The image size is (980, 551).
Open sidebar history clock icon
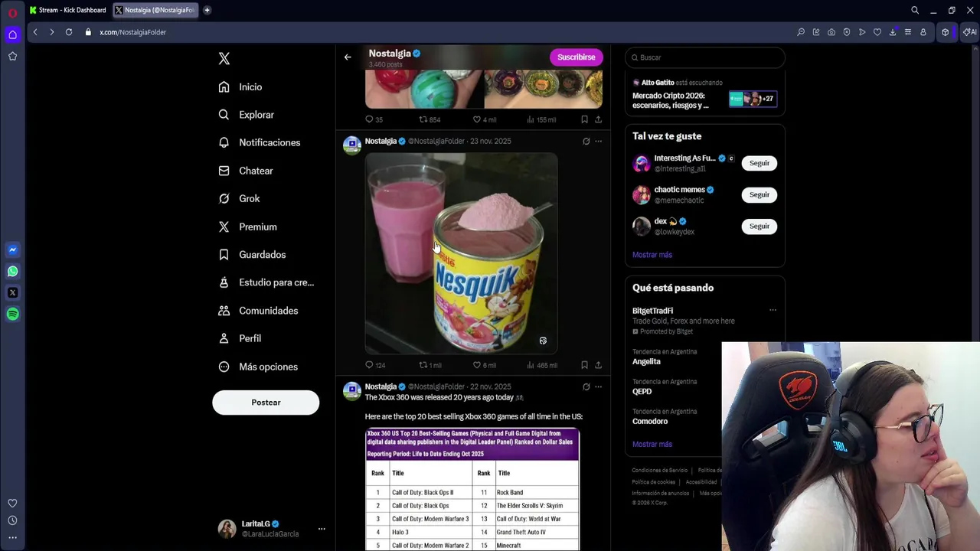(12, 520)
